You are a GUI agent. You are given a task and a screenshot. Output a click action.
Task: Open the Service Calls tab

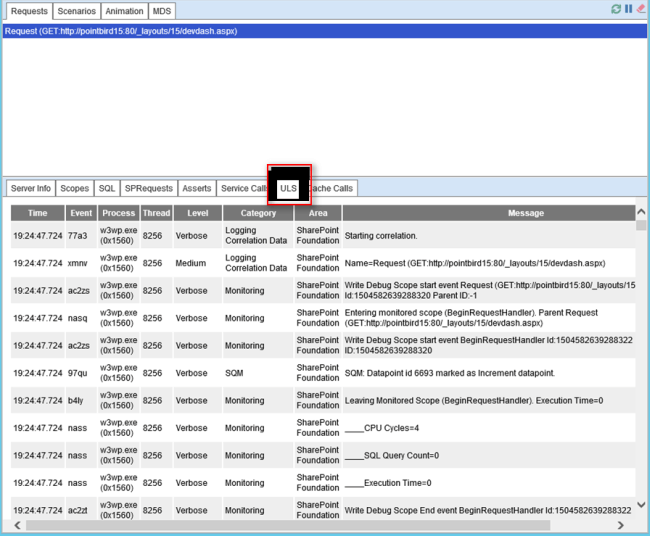pyautogui.click(x=244, y=188)
